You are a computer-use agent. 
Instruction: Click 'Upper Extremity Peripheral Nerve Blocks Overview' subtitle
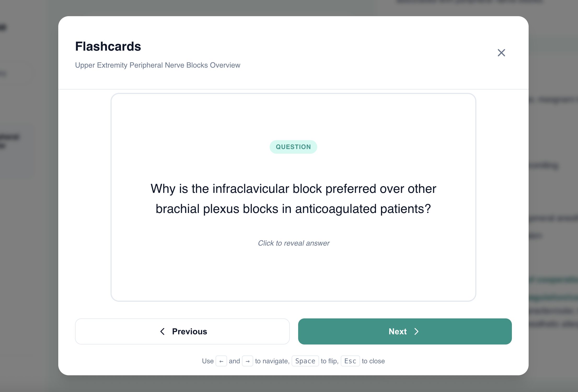[158, 65]
